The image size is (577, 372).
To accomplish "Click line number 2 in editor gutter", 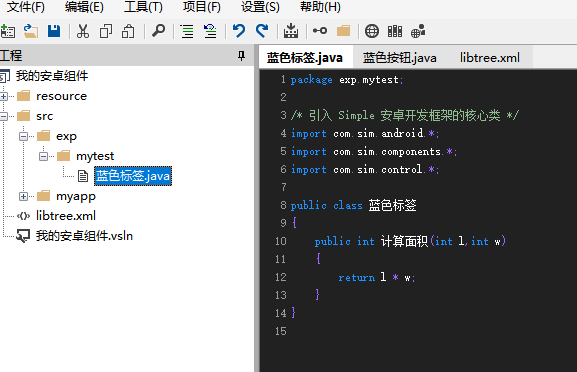I will coord(283,97).
